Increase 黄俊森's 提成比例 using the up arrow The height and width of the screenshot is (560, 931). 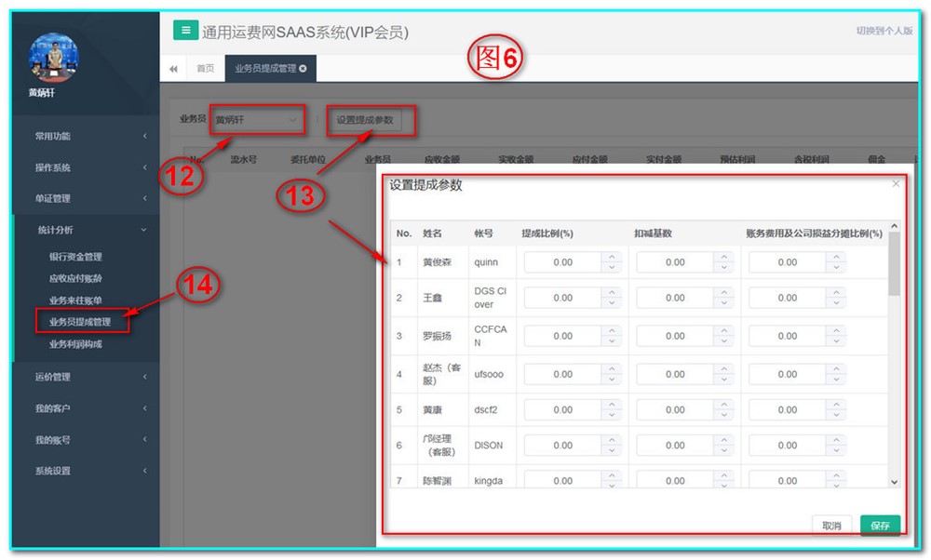[x=610, y=258]
